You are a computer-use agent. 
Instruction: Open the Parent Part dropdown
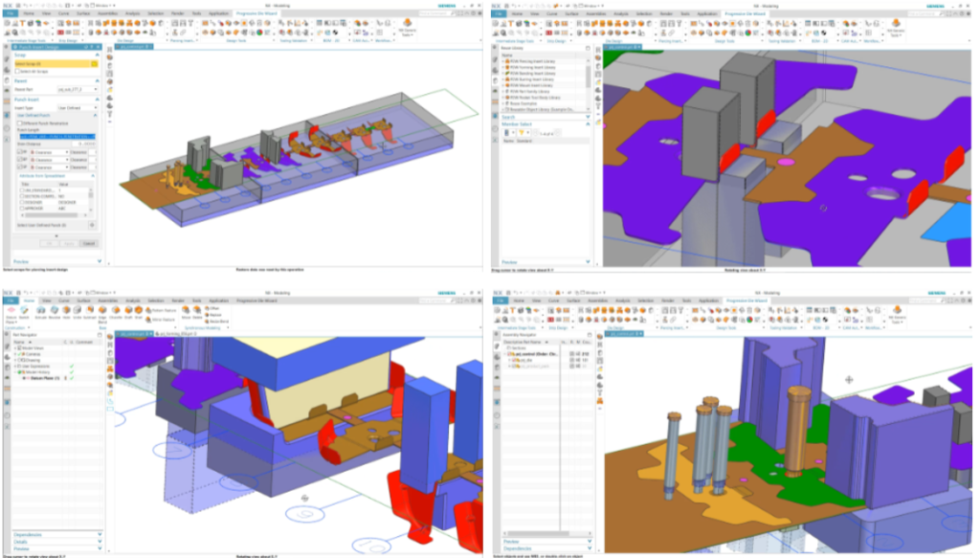click(x=96, y=91)
